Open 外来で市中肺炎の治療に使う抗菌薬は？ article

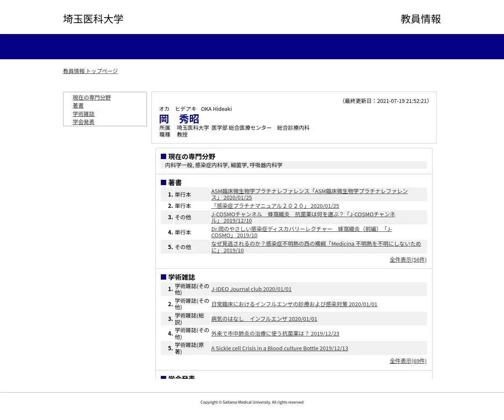(x=275, y=333)
